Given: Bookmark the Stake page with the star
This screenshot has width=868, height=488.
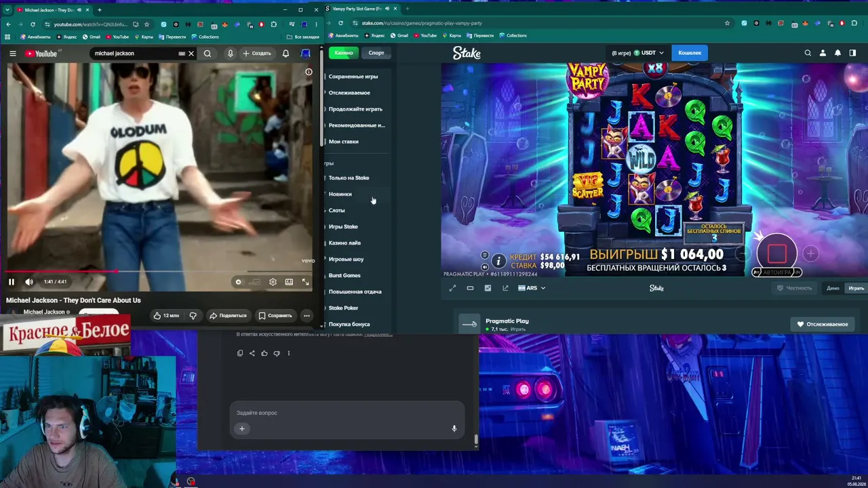Looking at the screenshot, I should tap(727, 23).
